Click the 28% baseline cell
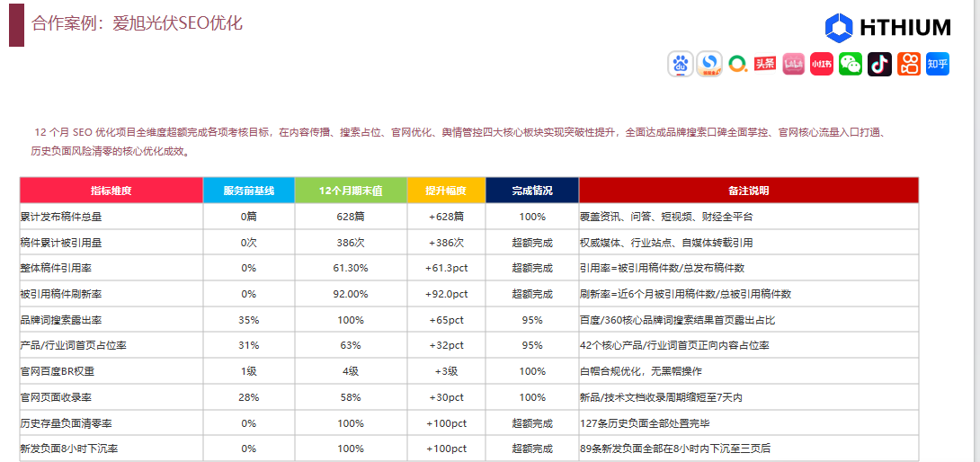This screenshot has height=462, width=980. point(249,397)
